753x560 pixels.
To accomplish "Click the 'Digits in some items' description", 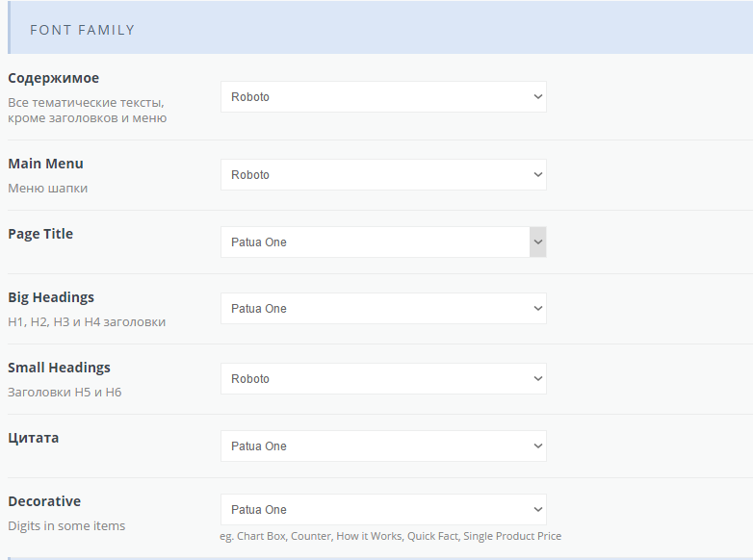I will tap(66, 526).
